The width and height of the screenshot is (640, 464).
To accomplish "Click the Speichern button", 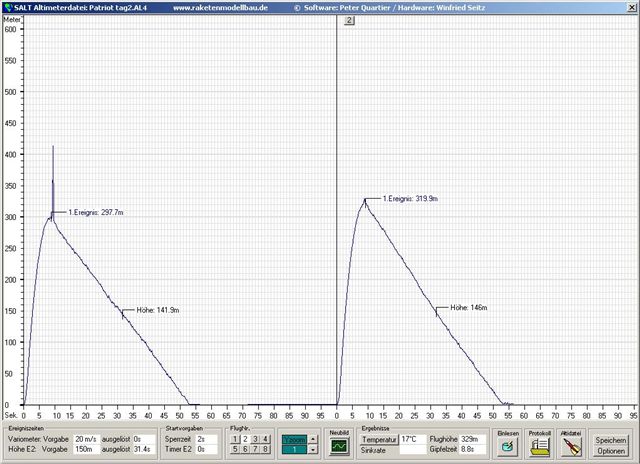I will click(x=611, y=439).
